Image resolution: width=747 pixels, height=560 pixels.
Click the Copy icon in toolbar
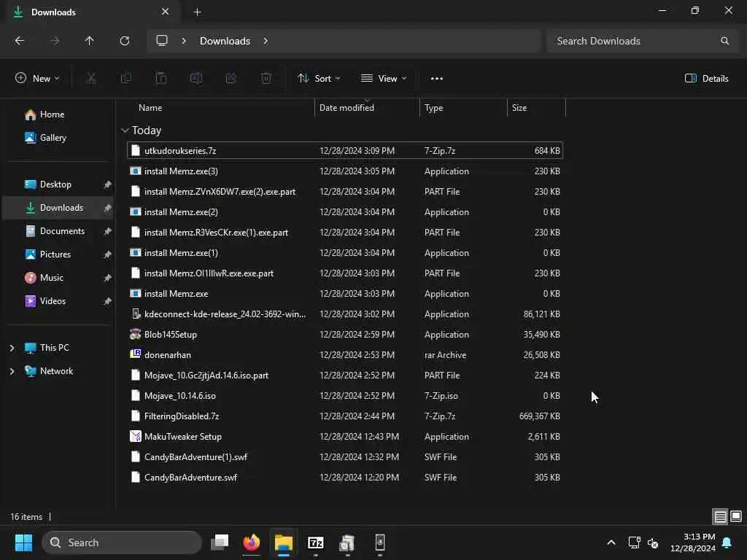pos(126,78)
